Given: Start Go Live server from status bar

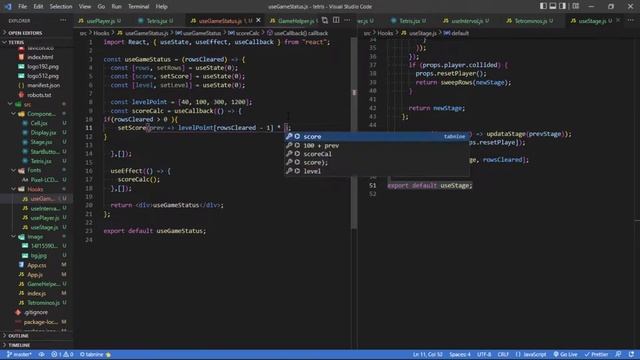Looking at the screenshot, I should click(565, 354).
